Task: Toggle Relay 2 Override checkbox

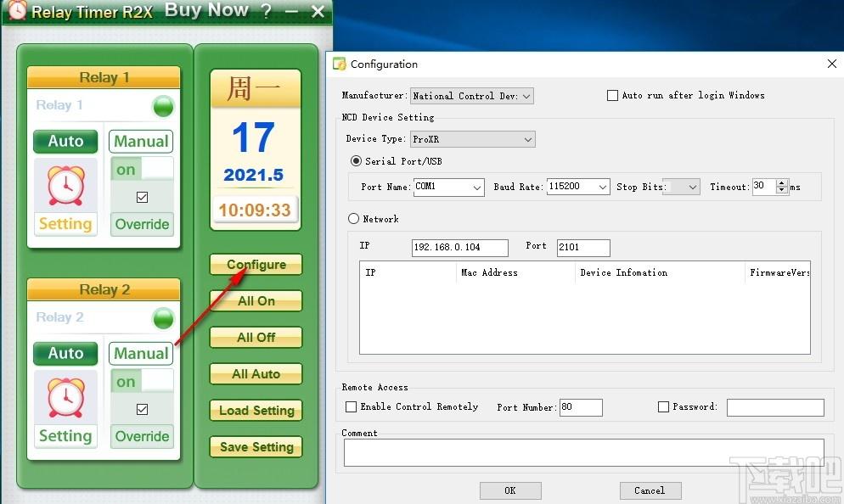Action: (142, 409)
